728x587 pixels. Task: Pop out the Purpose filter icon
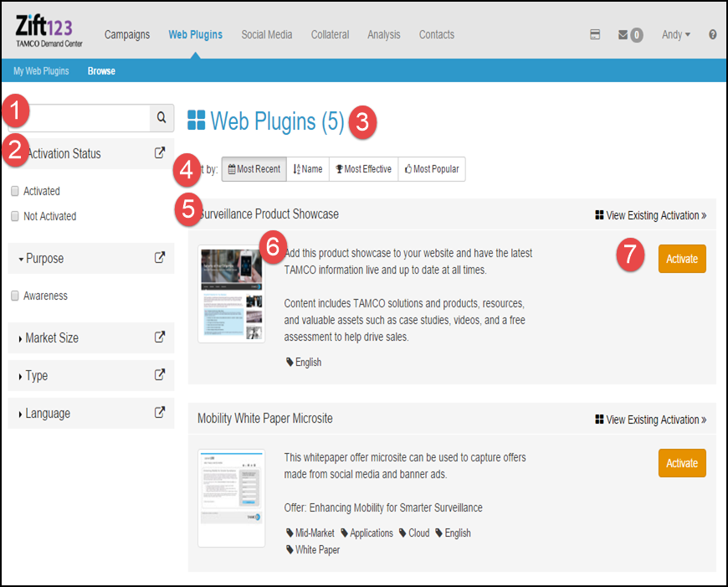tap(160, 258)
